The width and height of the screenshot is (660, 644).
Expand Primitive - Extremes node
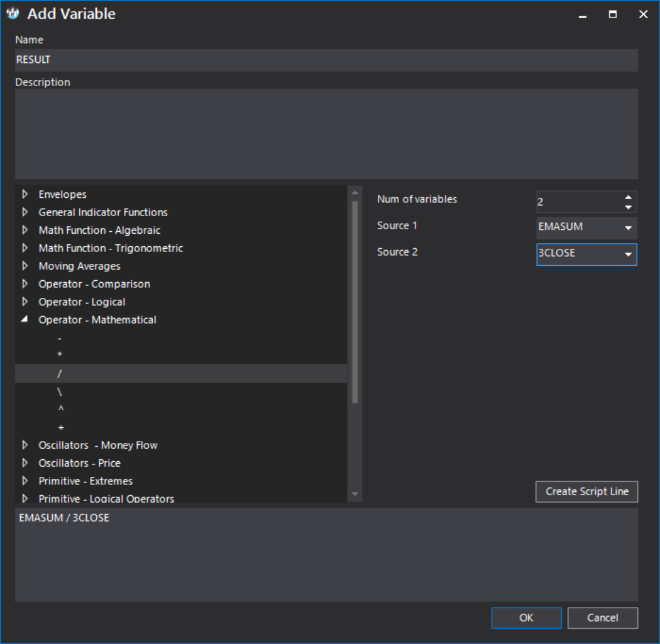pos(25,481)
